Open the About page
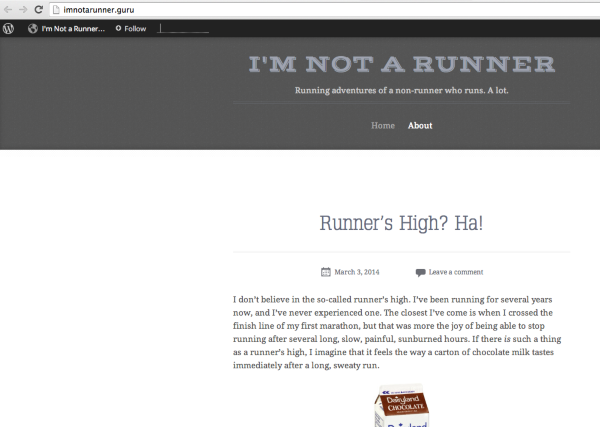This screenshot has width=600, height=427. pyautogui.click(x=420, y=125)
